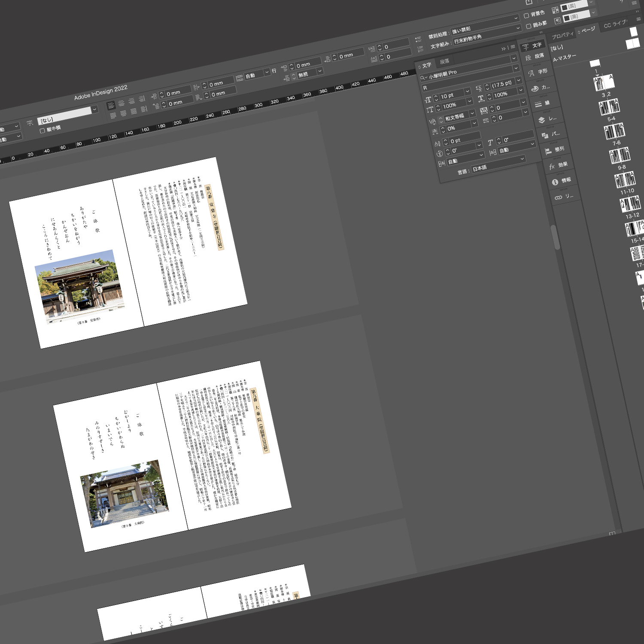This screenshot has width=644, height=644.
Task: Click the numbered list icon
Action: pyautogui.click(x=420, y=49)
